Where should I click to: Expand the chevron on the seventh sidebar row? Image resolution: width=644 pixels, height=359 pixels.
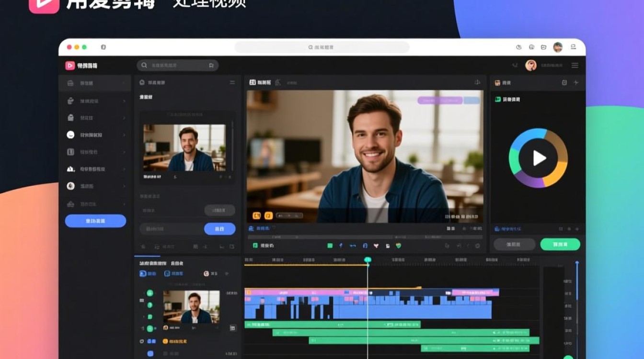(x=124, y=186)
